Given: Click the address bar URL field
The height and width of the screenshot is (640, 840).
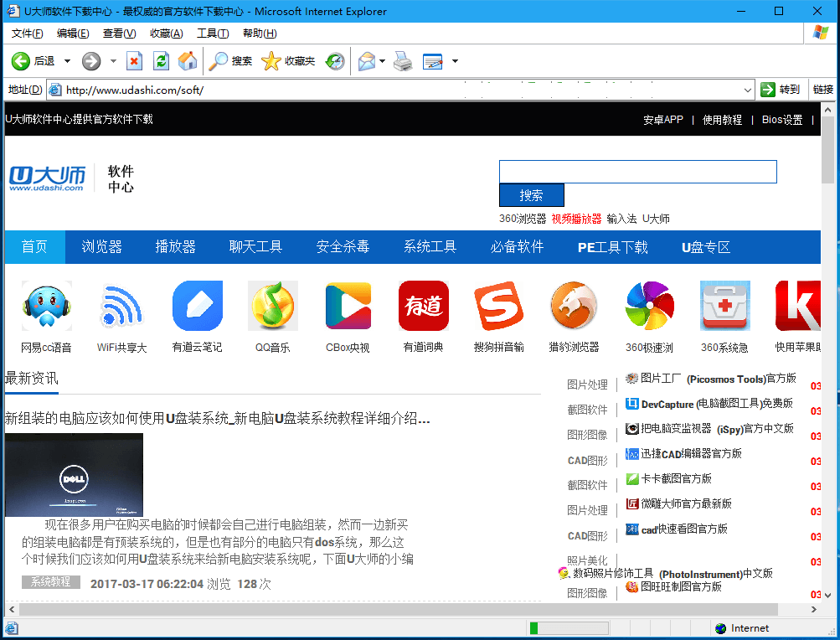Looking at the screenshot, I should 394,90.
